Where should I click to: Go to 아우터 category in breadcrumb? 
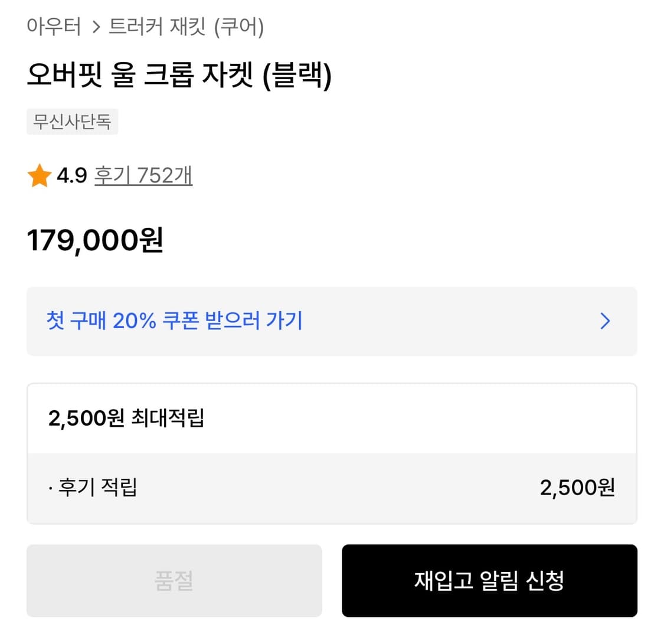click(54, 27)
